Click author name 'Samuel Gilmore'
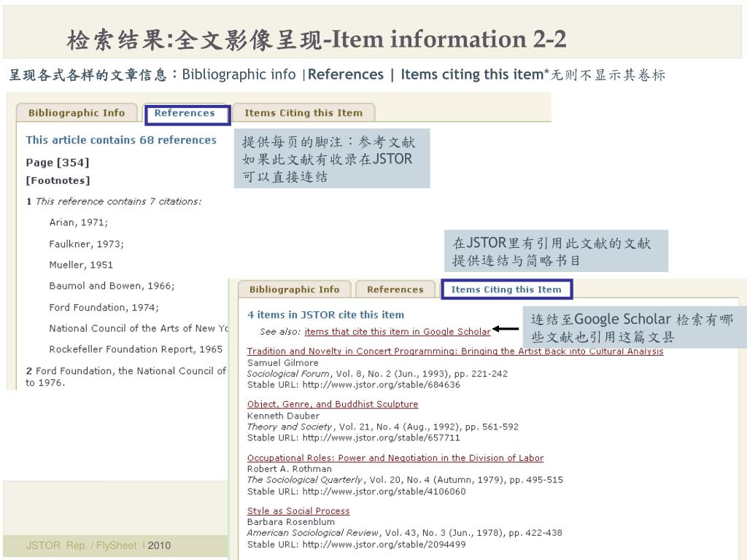Screen dimensions: 747x560 282,363
